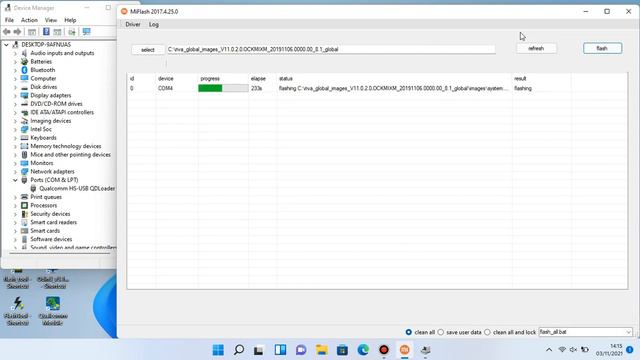Image resolution: width=640 pixels, height=360 pixels.
Task: Collapse the DESKTOP root node in Device Manager
Action: coord(6,44)
